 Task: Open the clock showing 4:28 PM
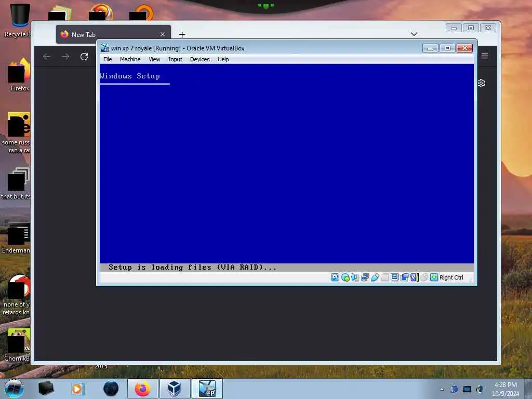pyautogui.click(x=506, y=389)
